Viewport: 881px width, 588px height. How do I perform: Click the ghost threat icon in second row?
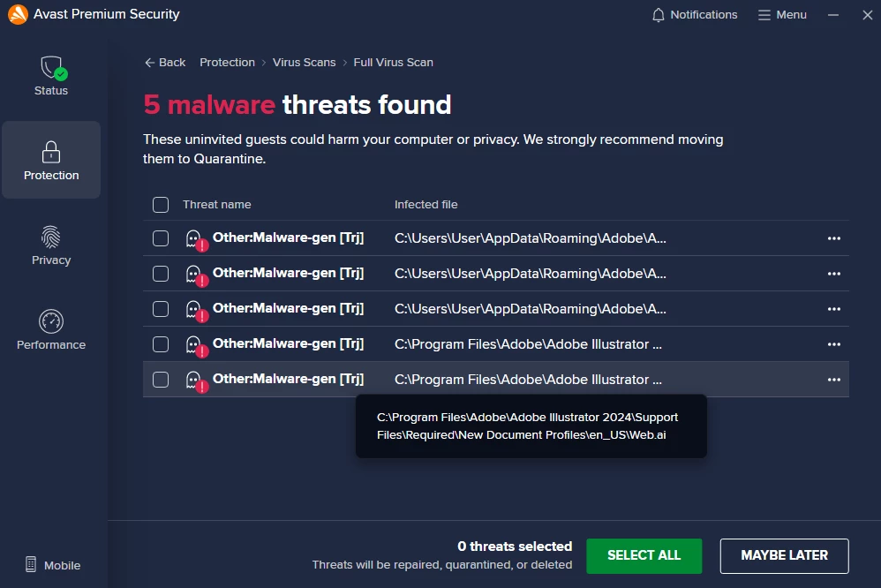tap(197, 276)
